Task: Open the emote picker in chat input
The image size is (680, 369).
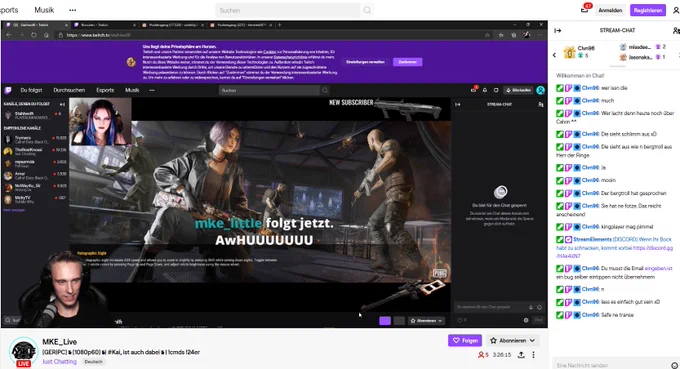Action: [674, 366]
